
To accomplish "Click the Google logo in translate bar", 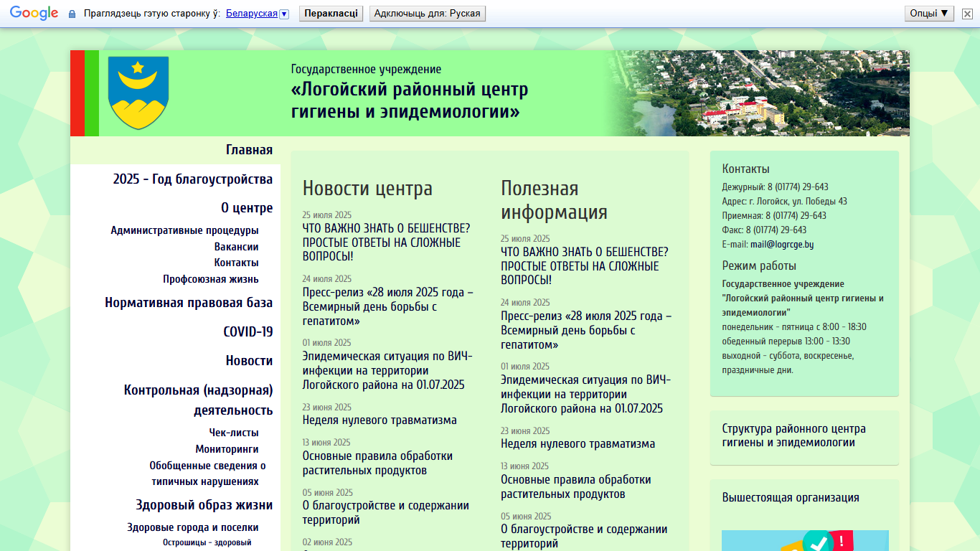I will point(34,13).
